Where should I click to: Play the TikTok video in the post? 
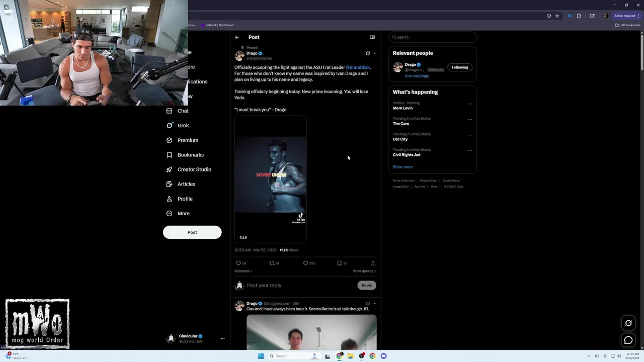pos(270,179)
